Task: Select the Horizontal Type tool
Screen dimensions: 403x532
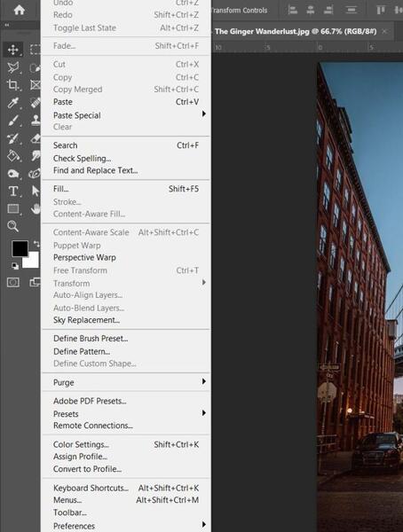Action: pos(13,192)
